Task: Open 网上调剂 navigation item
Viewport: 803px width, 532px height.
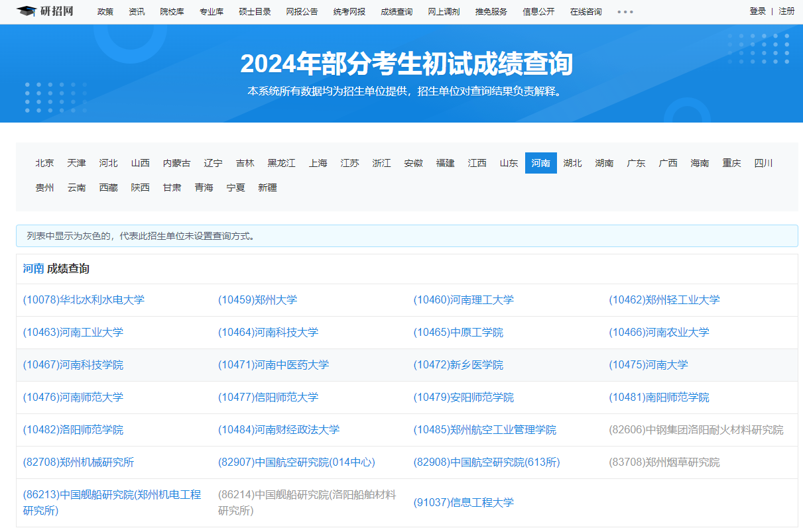Action: [x=444, y=12]
